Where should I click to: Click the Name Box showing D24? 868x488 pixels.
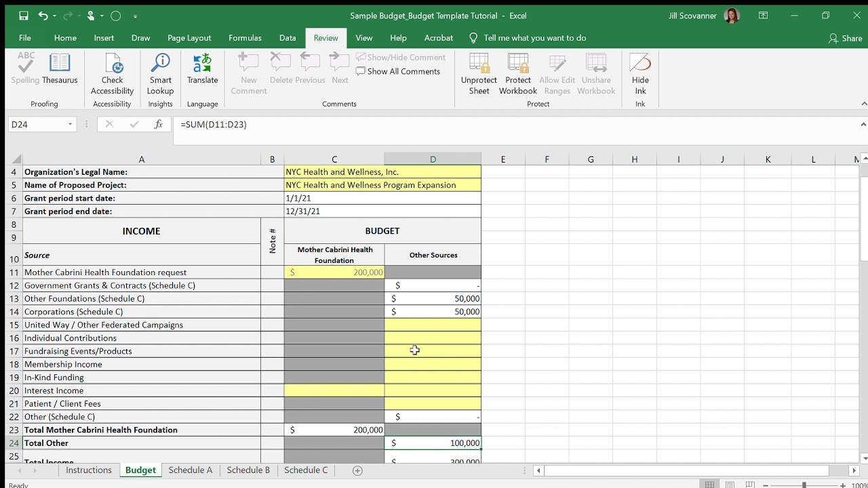click(x=37, y=125)
